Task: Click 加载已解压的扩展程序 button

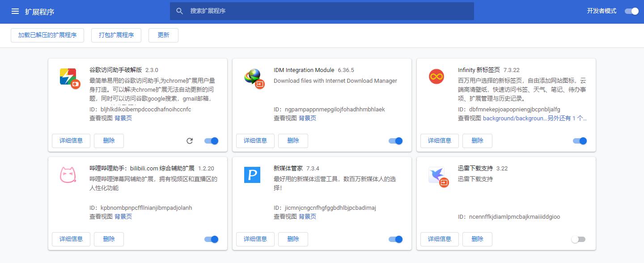Action: click(x=47, y=35)
